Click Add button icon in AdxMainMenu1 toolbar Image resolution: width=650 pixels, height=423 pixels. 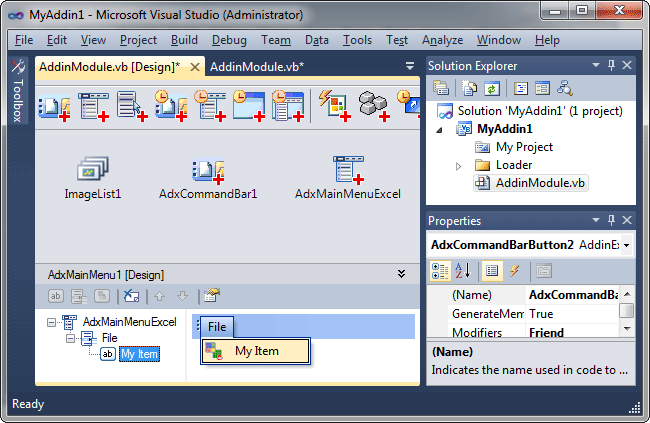(x=56, y=296)
